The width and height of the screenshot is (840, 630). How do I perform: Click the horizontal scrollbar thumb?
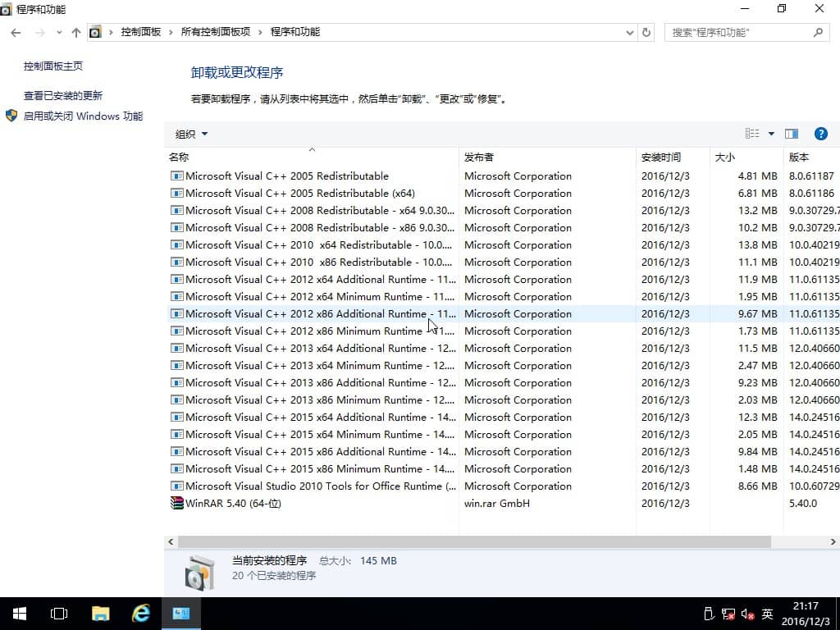pyautogui.click(x=474, y=541)
